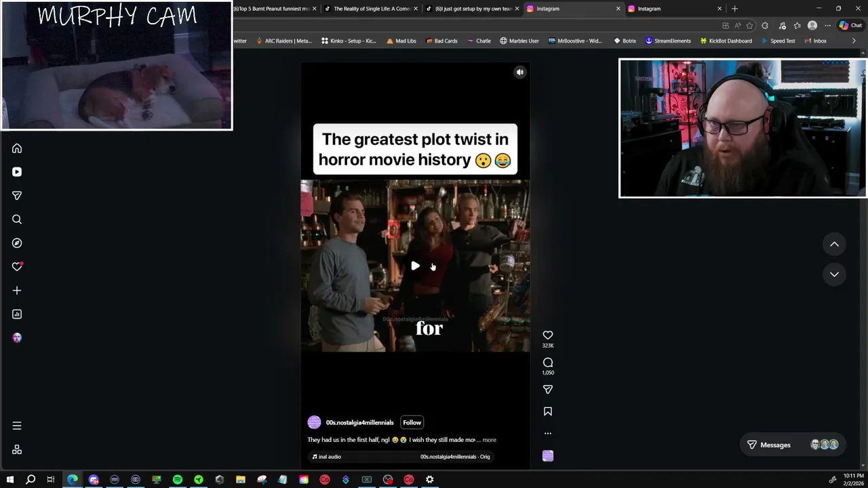Open the StreamElements bookmark
This screenshot has width=868, height=488.
point(668,41)
